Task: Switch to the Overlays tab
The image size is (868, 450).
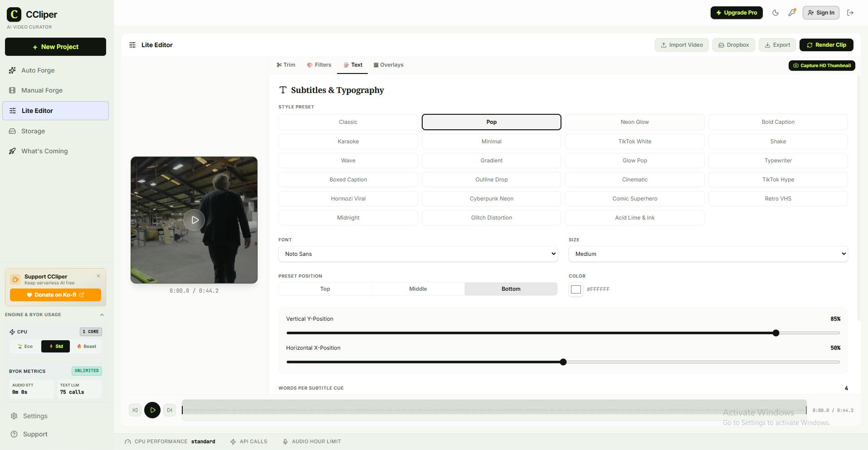Action: (x=388, y=65)
